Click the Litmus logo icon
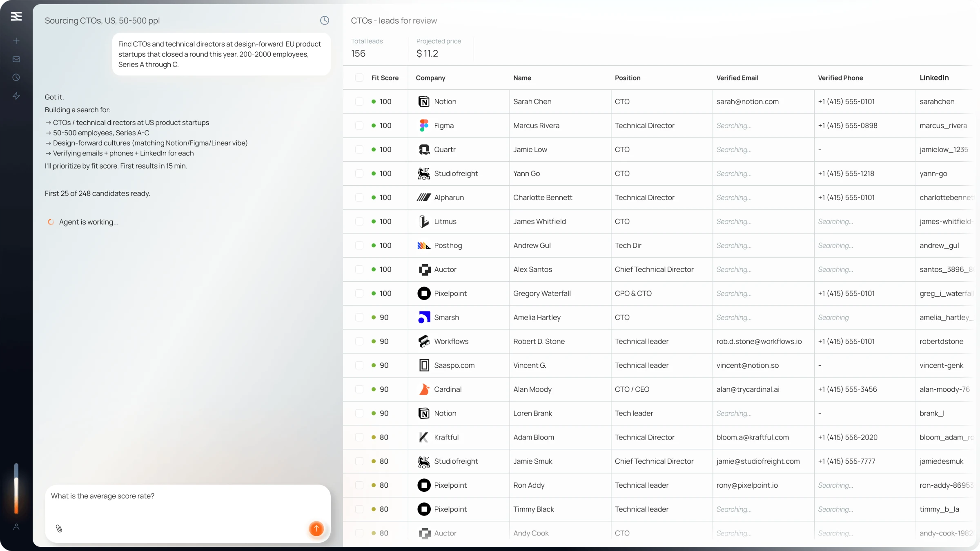The image size is (980, 551). (424, 222)
